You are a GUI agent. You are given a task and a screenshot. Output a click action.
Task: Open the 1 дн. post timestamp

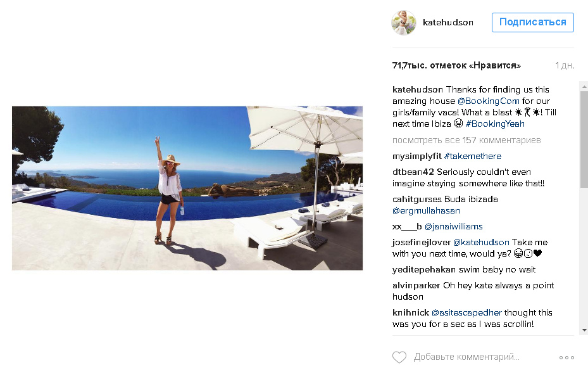pyautogui.click(x=565, y=65)
